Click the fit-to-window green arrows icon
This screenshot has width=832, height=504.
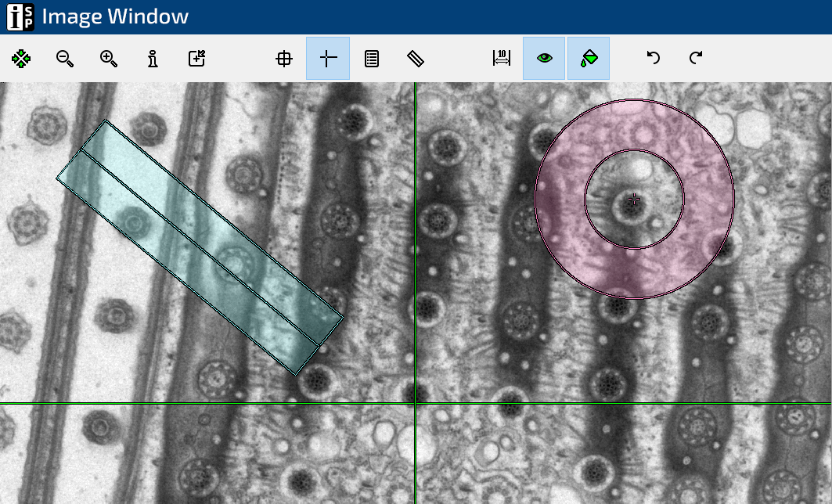point(21,59)
